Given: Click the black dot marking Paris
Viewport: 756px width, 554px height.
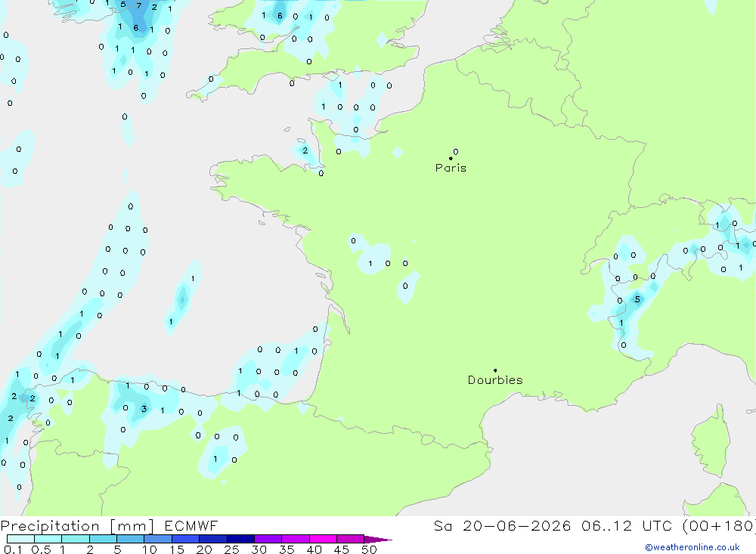Looking at the screenshot, I should click(x=451, y=158).
